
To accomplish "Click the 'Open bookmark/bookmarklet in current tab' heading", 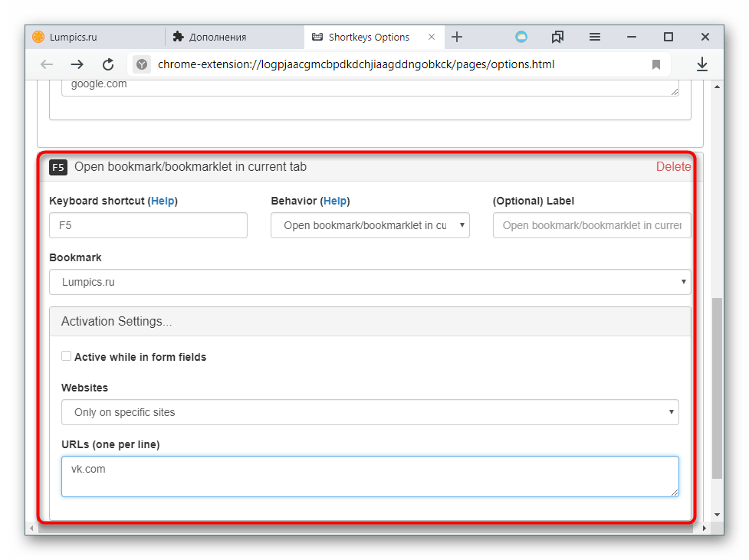I will click(x=191, y=166).
